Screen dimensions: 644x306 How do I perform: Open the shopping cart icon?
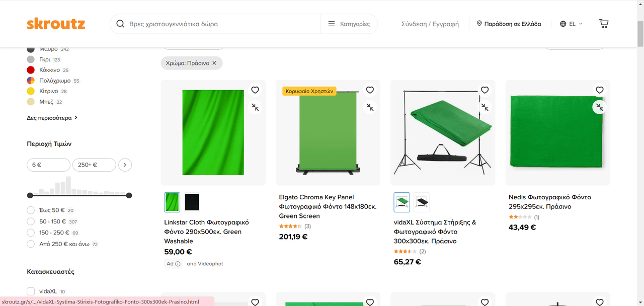click(604, 24)
